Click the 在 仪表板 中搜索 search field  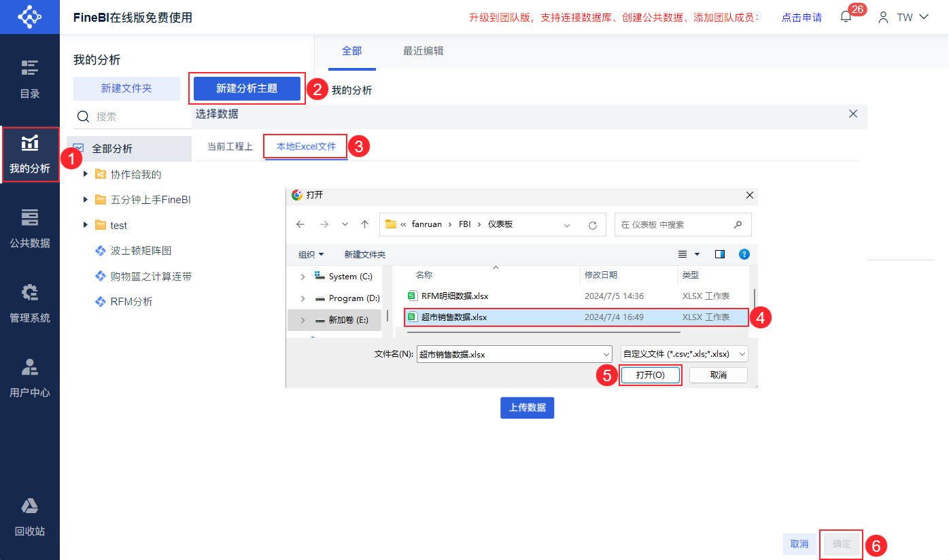(683, 224)
